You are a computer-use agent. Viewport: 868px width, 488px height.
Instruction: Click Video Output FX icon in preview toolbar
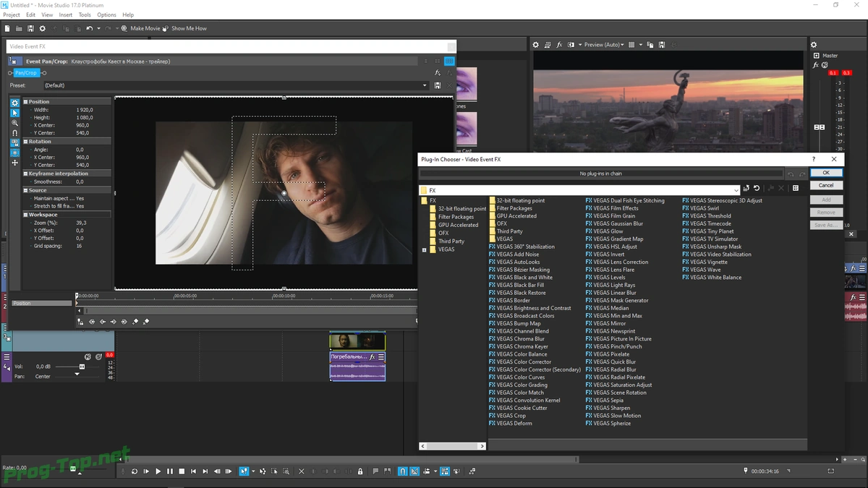pyautogui.click(x=559, y=45)
